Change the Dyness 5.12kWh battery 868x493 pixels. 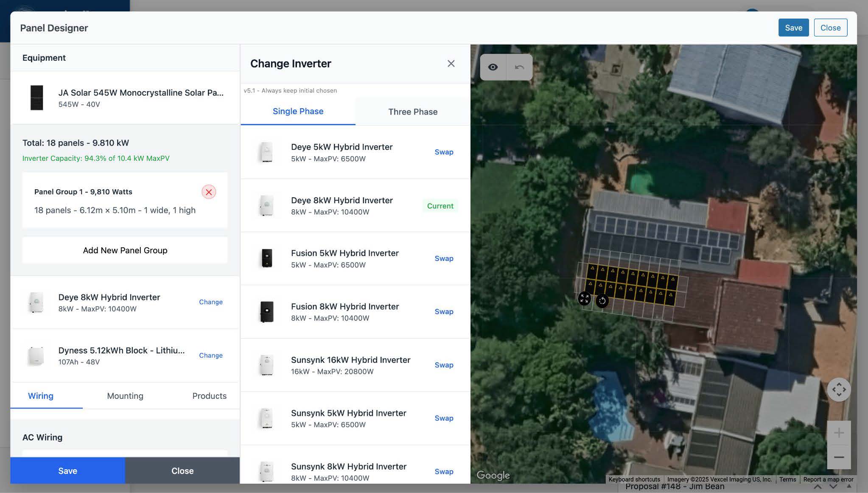click(x=210, y=355)
